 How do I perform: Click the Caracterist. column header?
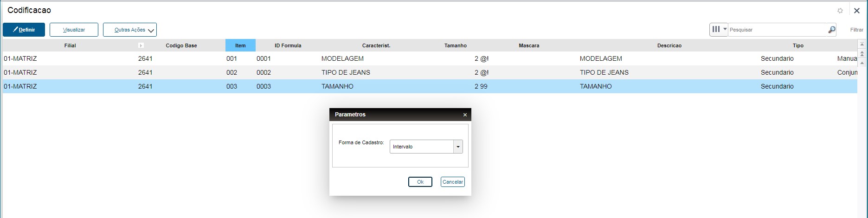coord(376,45)
